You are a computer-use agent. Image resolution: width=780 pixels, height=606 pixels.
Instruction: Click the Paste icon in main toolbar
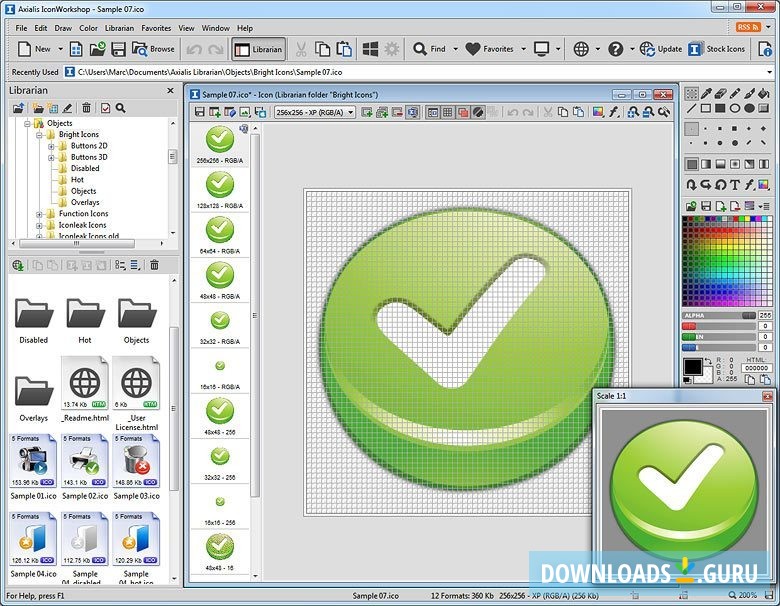point(344,49)
